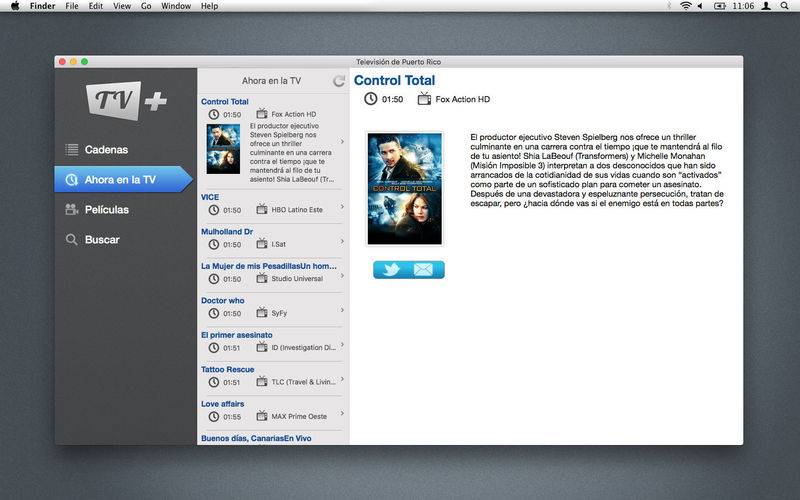The width and height of the screenshot is (800, 500).
Task: Open the Edit menu
Action: click(x=95, y=6)
